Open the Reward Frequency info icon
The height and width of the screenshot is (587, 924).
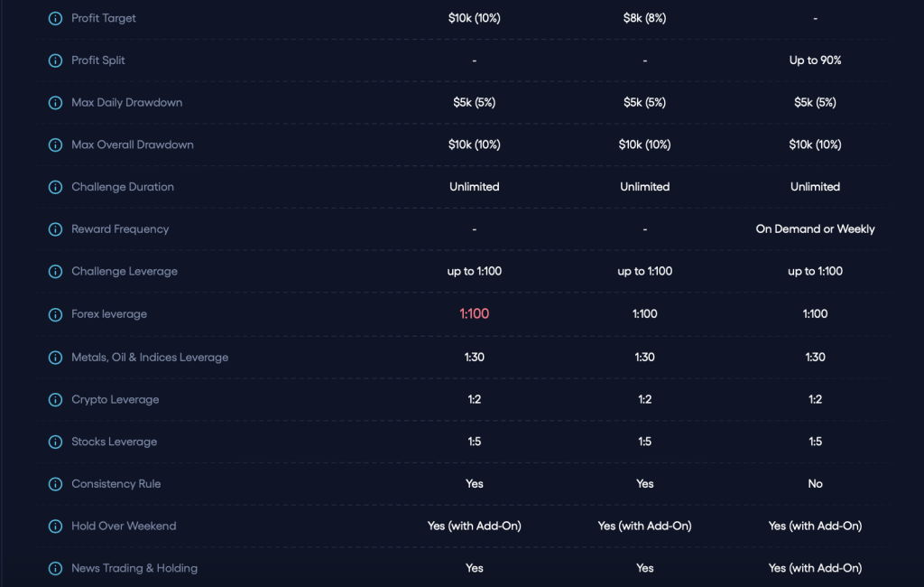click(x=55, y=229)
